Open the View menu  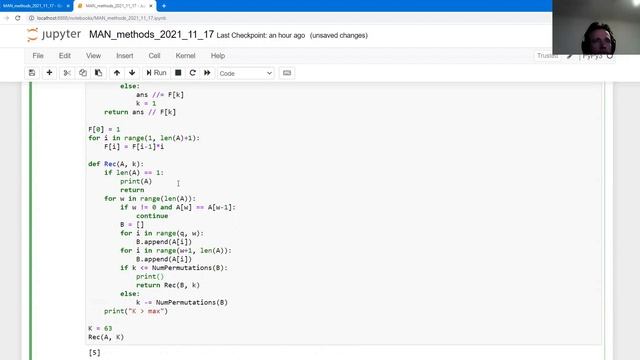93,56
